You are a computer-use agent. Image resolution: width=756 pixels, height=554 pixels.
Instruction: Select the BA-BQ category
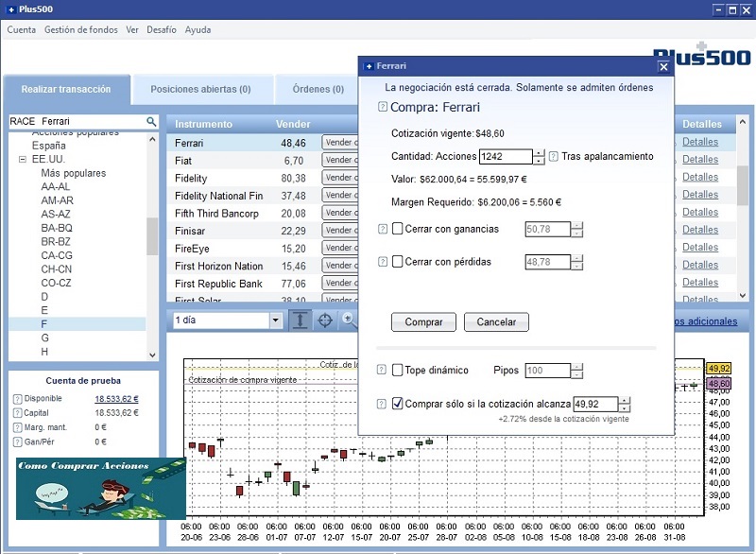pos(57,228)
